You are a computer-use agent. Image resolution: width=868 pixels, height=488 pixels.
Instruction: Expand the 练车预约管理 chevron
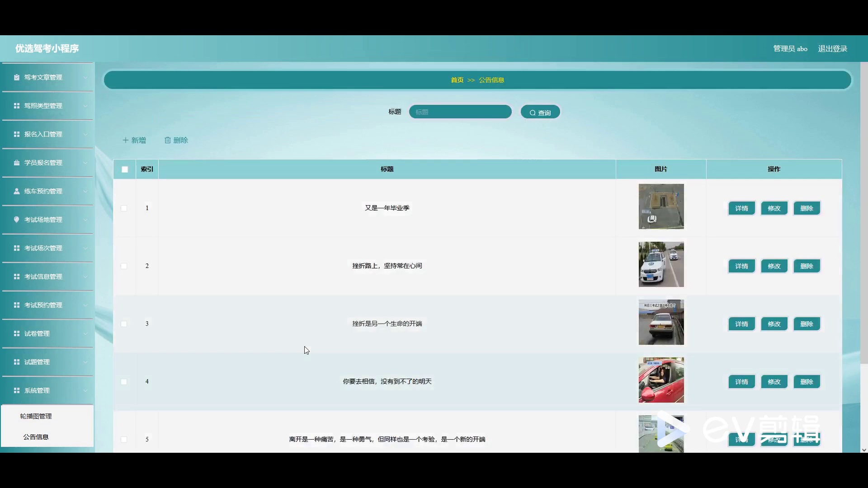coord(85,191)
